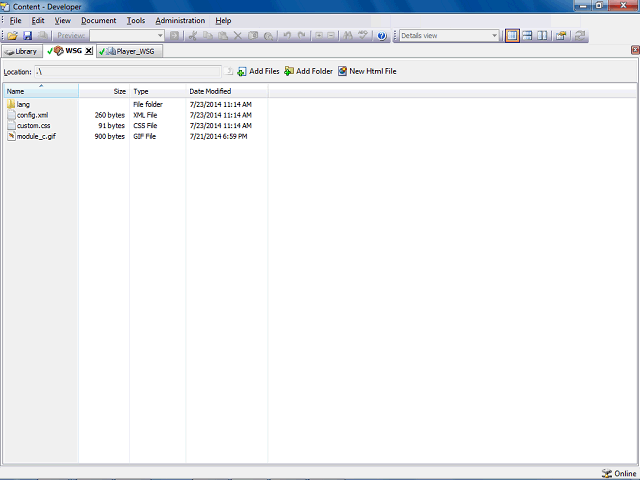Open Help with the question mark icon
The image size is (640, 480).
(x=382, y=36)
